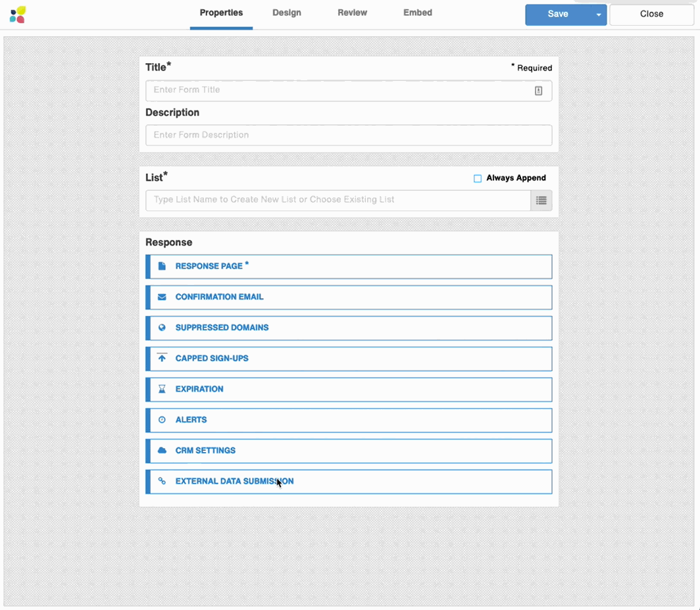This screenshot has height=610, width=700.
Task: Expand the CONFIRMATION EMAIL section
Action: coord(349,297)
